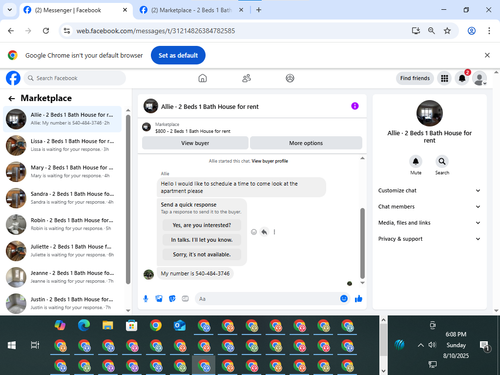Expand Media, files and links section
The width and height of the screenshot is (500, 375).
[429, 223]
